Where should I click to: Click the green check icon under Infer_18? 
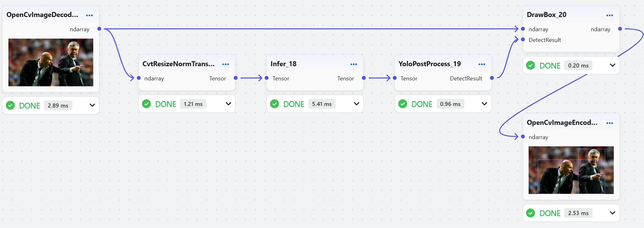pyautogui.click(x=275, y=104)
